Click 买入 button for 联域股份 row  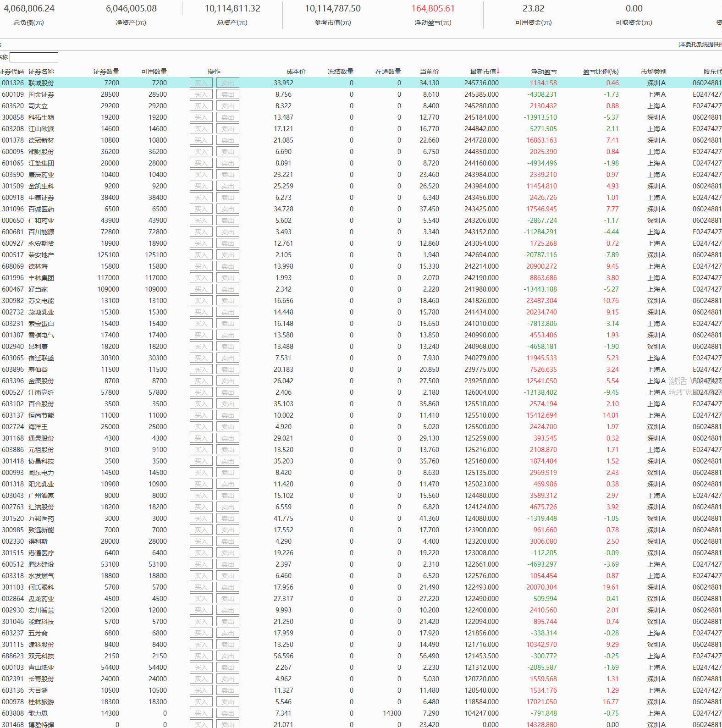tap(201, 83)
